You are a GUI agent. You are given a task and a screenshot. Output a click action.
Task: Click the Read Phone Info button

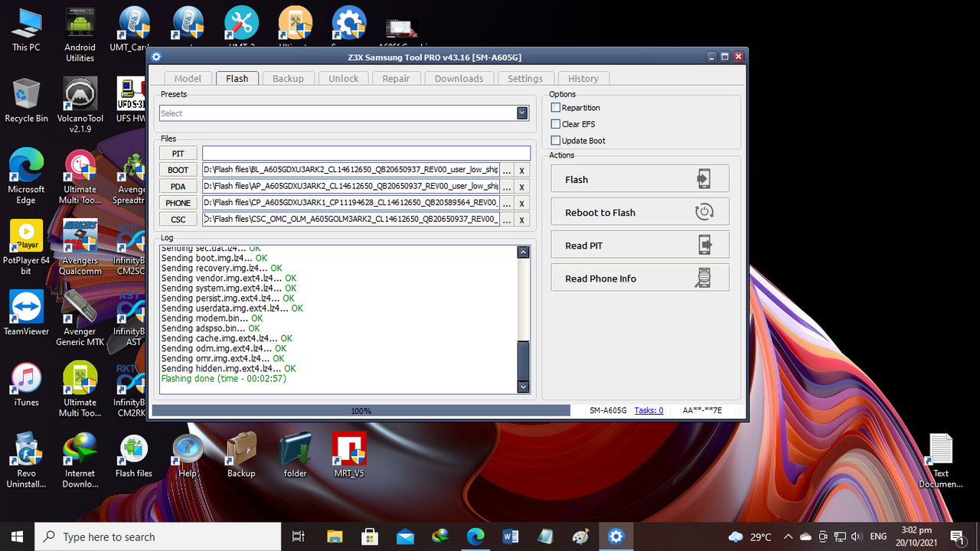point(640,278)
